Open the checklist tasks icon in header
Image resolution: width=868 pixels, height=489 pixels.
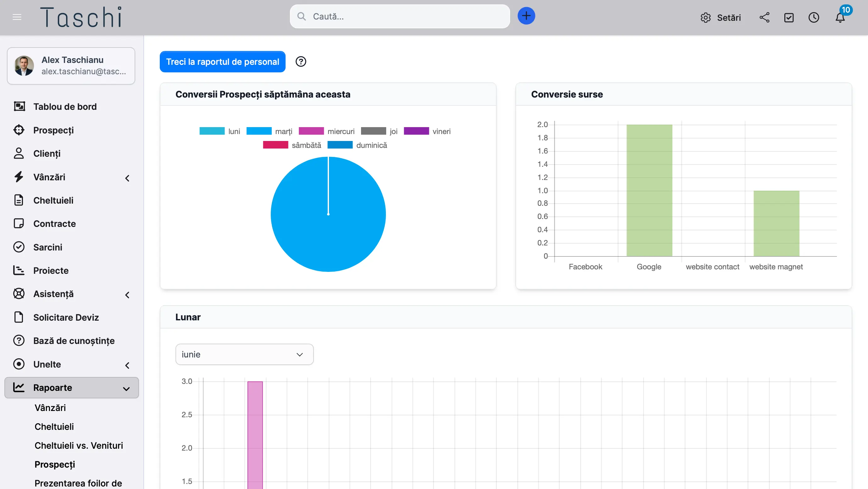789,18
